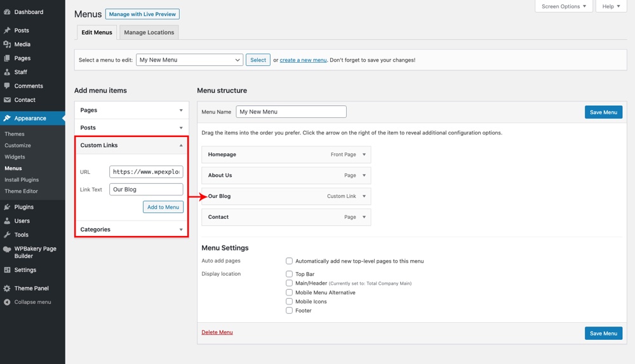This screenshot has width=635, height=364.
Task: Check the Mobile Icons display location
Action: pyautogui.click(x=289, y=301)
